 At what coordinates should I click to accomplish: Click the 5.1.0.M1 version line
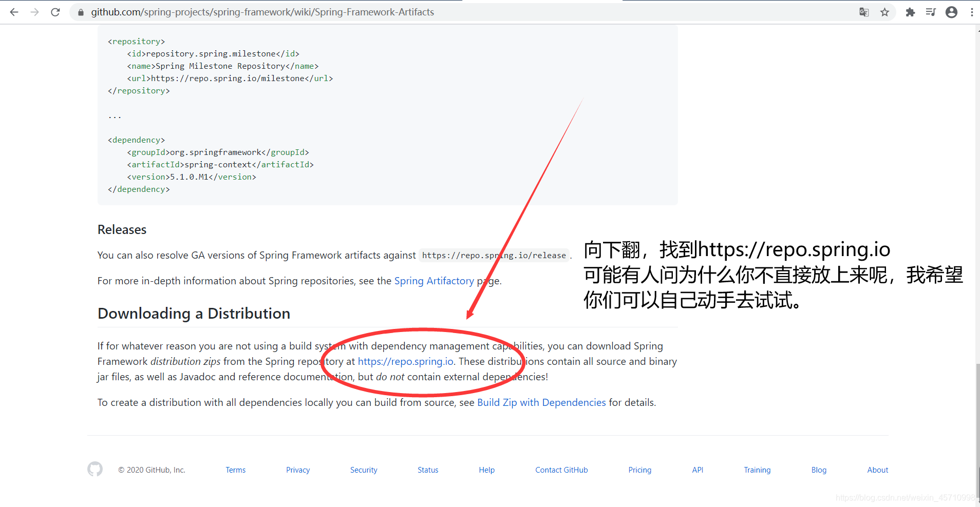pyautogui.click(x=192, y=177)
